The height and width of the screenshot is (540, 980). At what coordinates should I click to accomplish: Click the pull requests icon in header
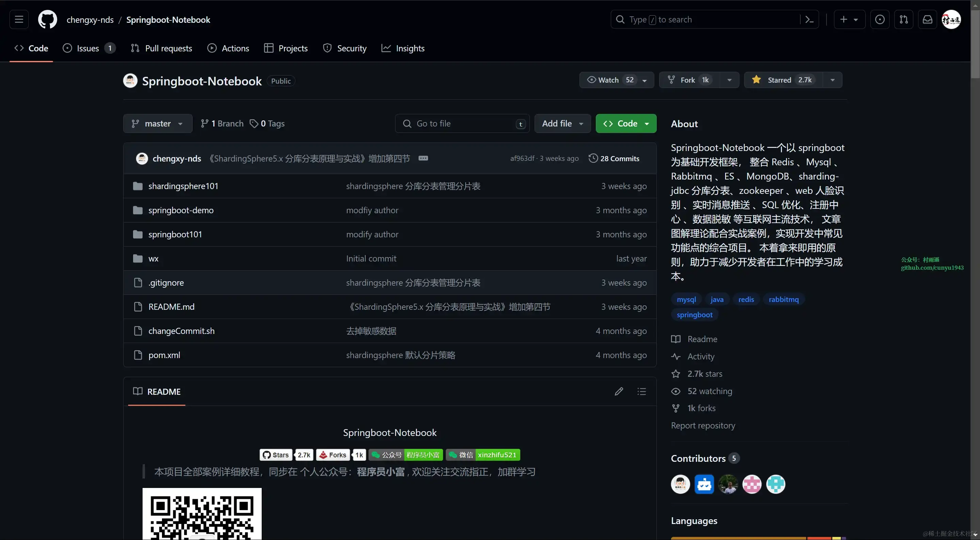[x=903, y=19]
